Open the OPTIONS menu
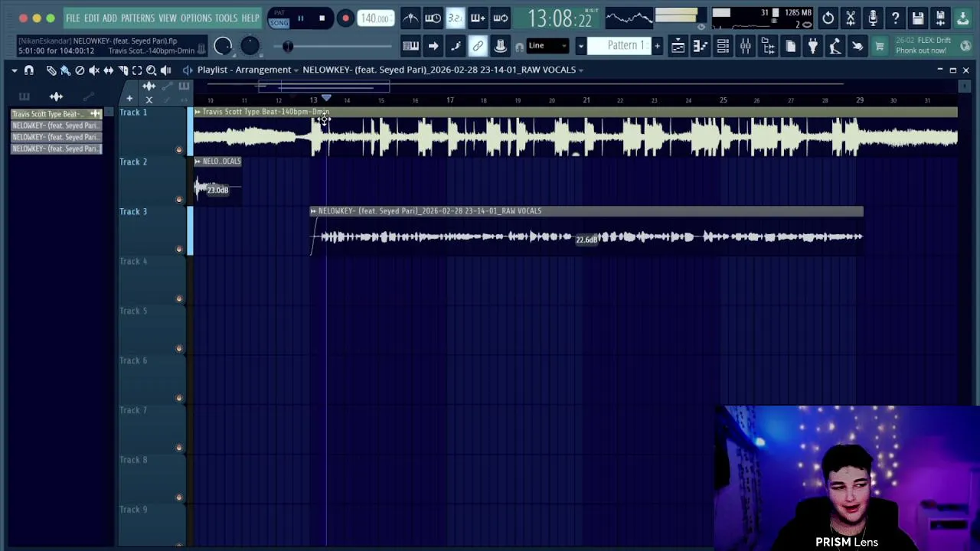The width and height of the screenshot is (980, 551). [x=196, y=18]
